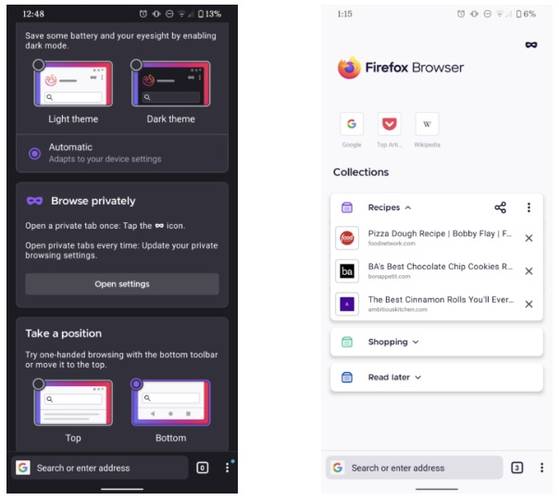Tap Google icon in light address bar
This screenshot has width=559, height=500.
(338, 467)
